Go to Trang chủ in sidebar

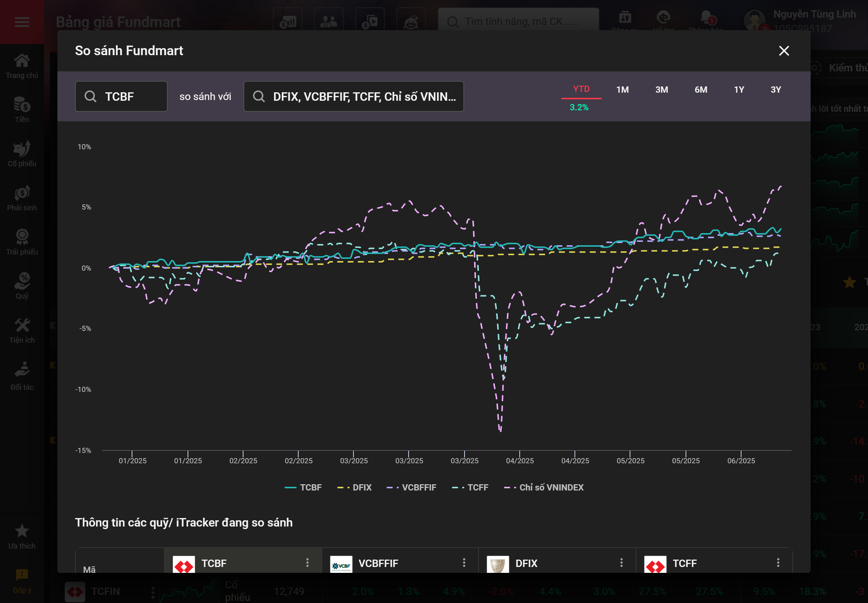(x=22, y=67)
